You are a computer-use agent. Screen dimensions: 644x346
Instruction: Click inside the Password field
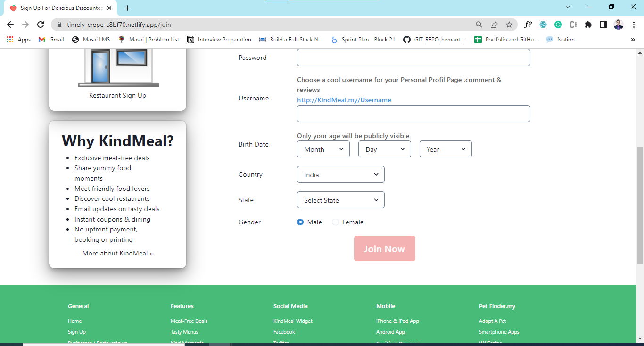[413, 58]
